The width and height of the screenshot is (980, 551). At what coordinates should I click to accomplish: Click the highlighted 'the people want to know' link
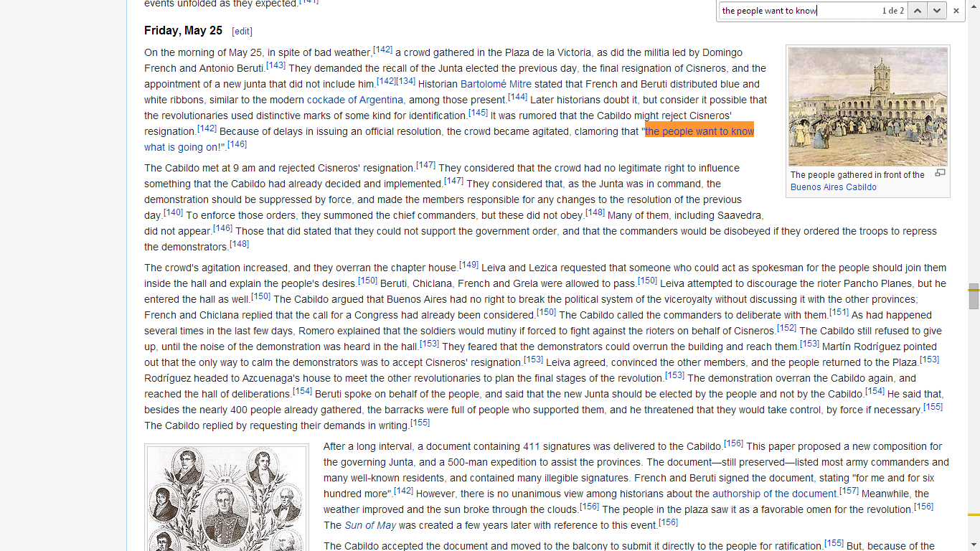click(699, 131)
